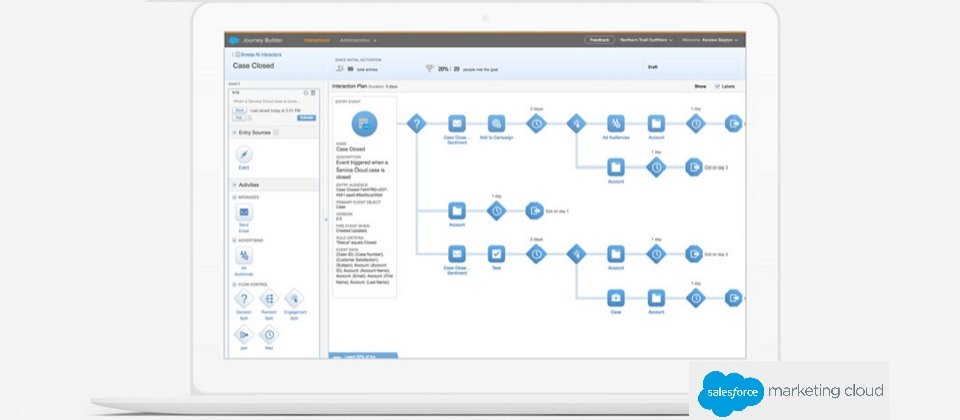The width and height of the screenshot is (960, 420).
Task: Click the Interaction Plan heading
Action: pos(350,87)
